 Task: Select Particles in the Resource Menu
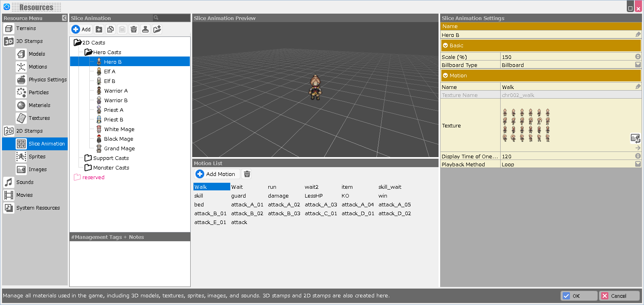click(38, 93)
